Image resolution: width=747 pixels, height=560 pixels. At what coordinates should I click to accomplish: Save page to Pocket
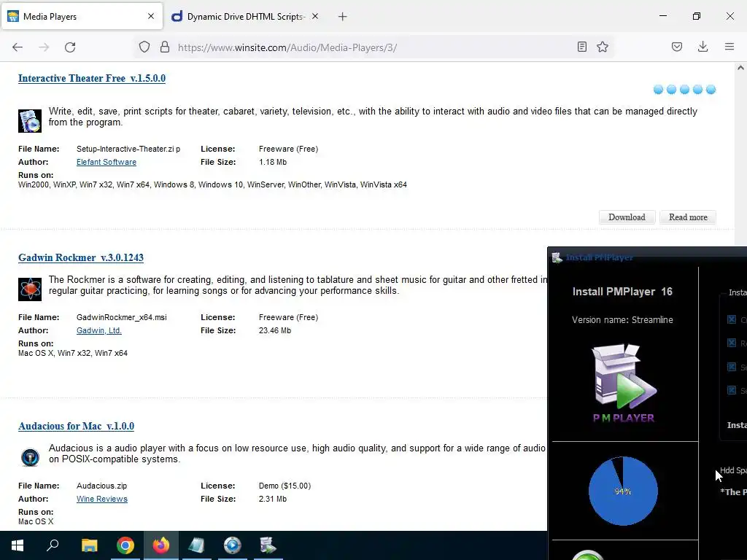[x=677, y=47]
